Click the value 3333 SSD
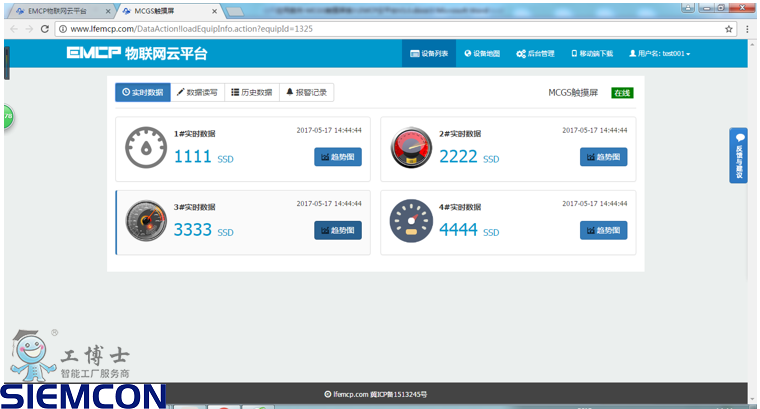Screen dimensions: 760x409 coord(204,230)
